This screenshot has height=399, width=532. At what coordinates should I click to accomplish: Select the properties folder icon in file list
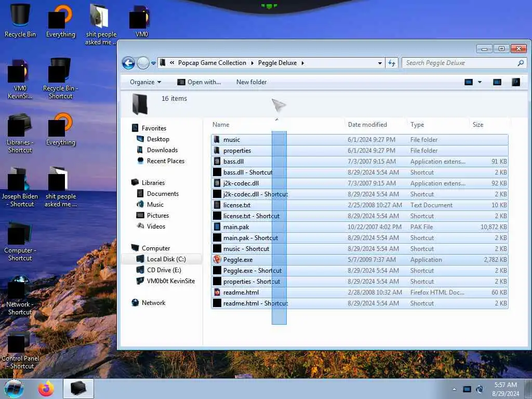click(x=217, y=150)
